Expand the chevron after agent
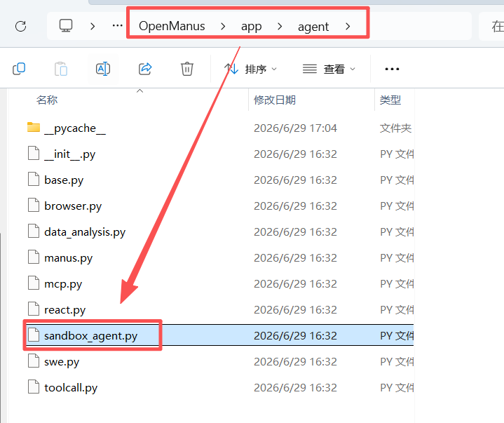The height and width of the screenshot is (423, 504). [x=348, y=26]
